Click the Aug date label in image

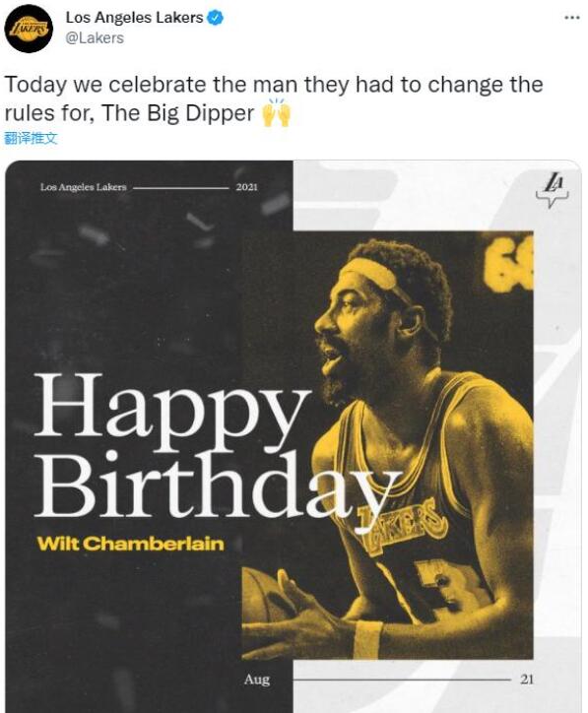(x=257, y=680)
